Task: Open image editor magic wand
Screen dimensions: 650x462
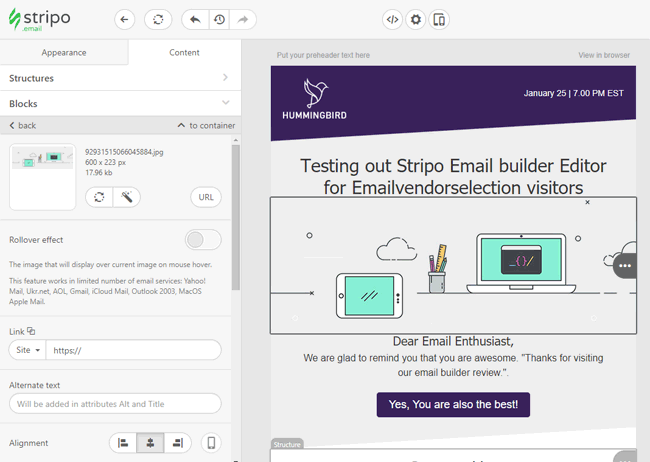Action: point(126,197)
